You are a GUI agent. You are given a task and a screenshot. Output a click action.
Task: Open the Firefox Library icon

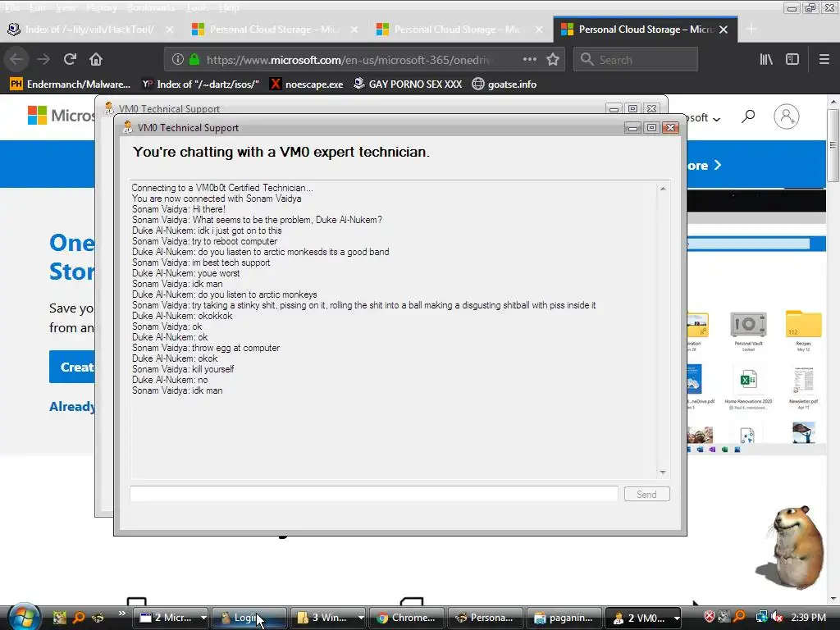[x=766, y=59]
